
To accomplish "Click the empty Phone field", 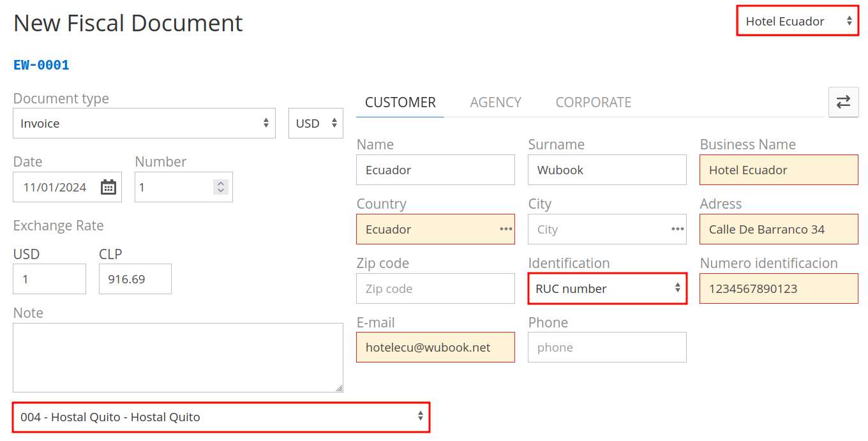I will click(x=608, y=347).
